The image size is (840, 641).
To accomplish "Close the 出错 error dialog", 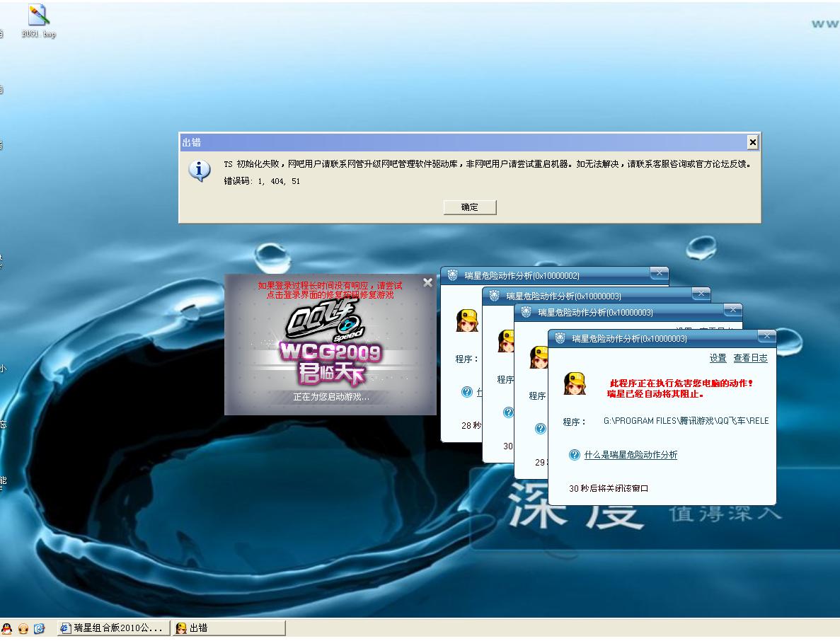I will [x=753, y=142].
